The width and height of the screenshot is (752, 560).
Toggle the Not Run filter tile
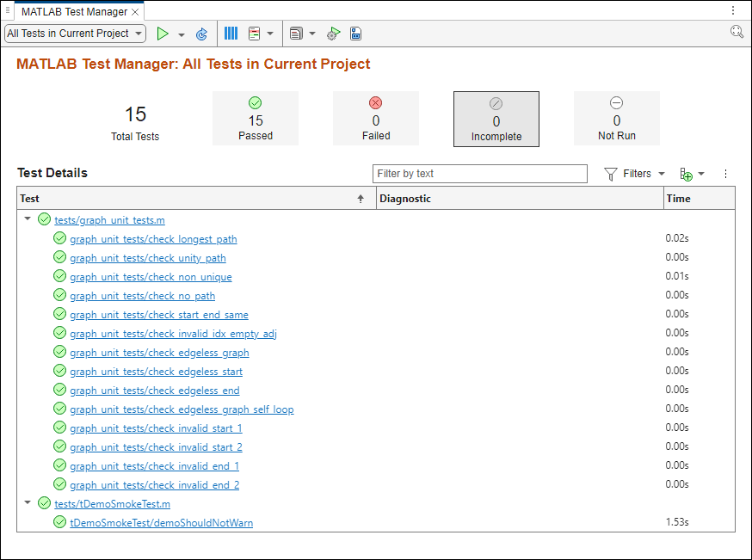coord(617,119)
